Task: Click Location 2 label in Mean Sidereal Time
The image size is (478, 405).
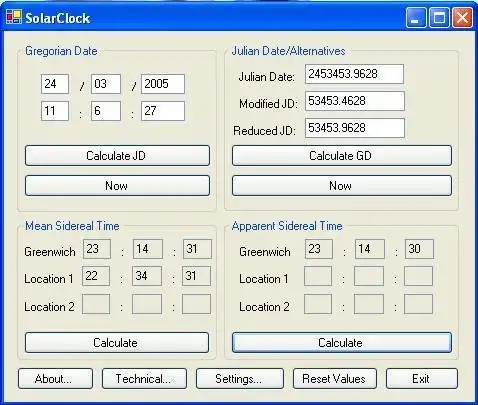Action: click(x=49, y=307)
